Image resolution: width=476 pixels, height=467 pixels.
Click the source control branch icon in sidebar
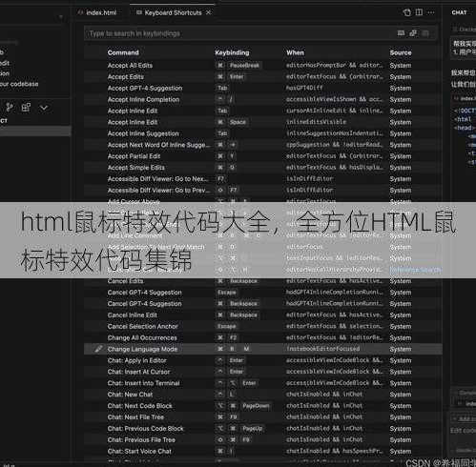[10, 108]
